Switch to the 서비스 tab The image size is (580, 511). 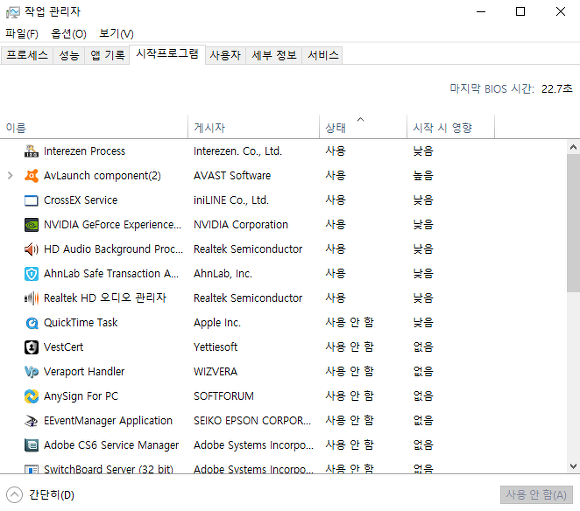[x=323, y=56]
